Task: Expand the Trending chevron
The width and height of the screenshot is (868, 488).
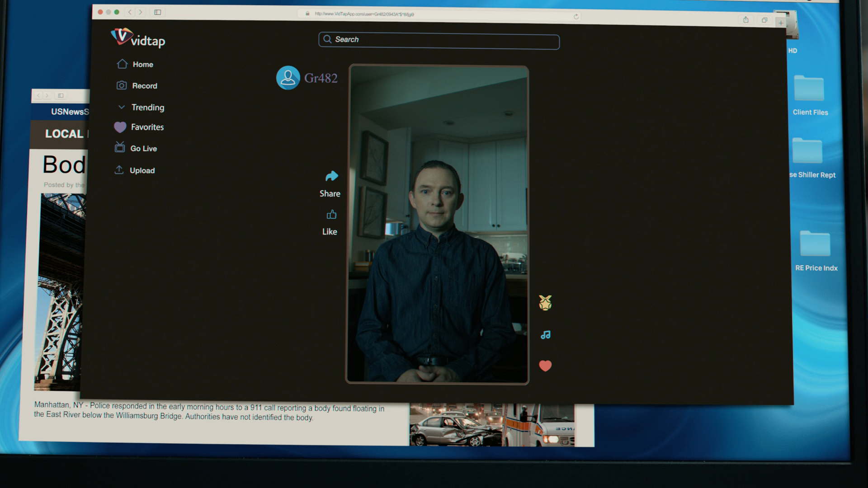Action: pyautogui.click(x=121, y=107)
